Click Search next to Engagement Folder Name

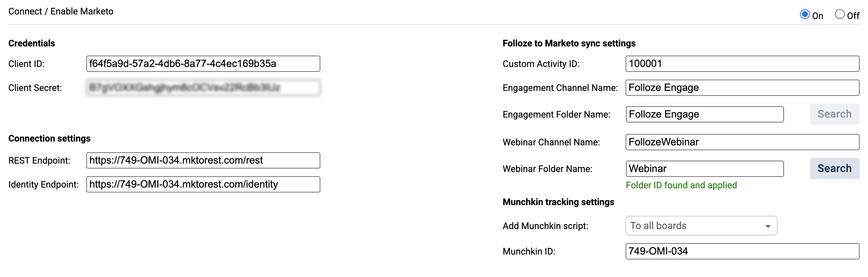(834, 114)
